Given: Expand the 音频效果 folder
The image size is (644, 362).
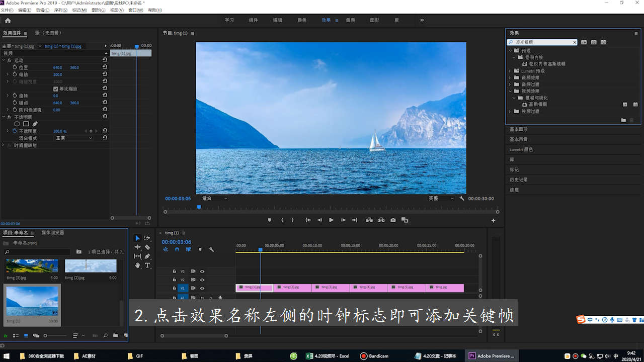Looking at the screenshot, I should 510,78.
